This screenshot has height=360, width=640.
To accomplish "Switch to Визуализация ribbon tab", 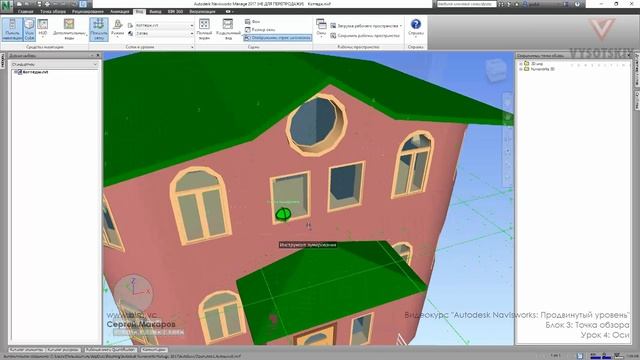I will click(202, 11).
